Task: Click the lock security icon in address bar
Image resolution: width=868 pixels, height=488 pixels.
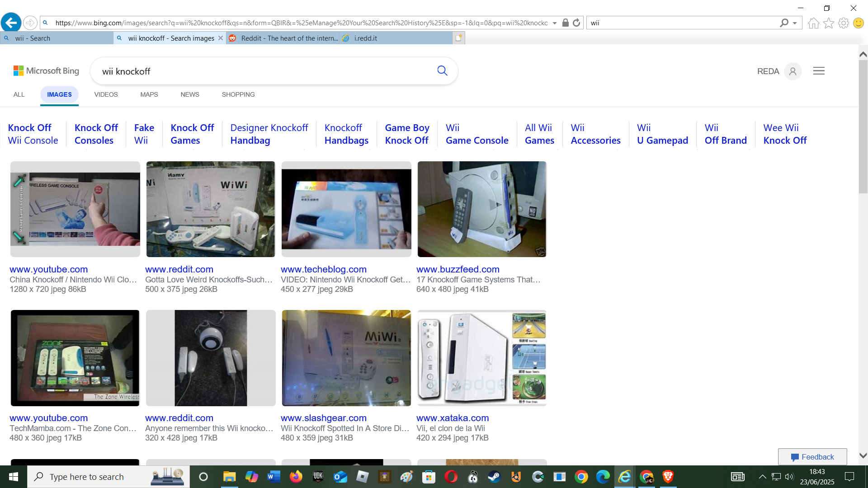Action: (565, 23)
